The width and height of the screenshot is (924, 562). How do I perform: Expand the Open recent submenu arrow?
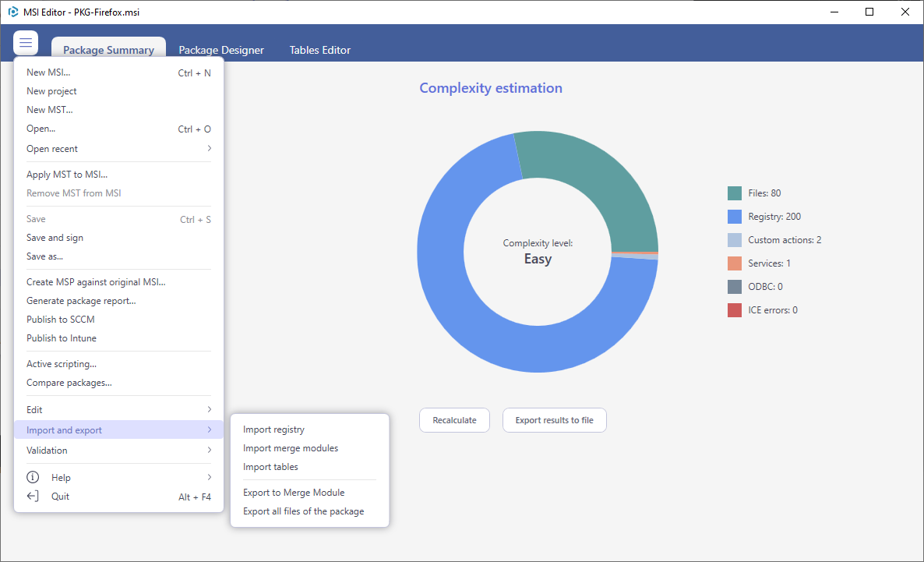pos(210,148)
